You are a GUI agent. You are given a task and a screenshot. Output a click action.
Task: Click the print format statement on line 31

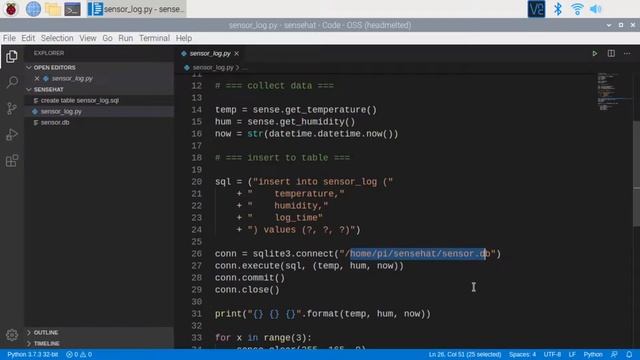click(323, 314)
